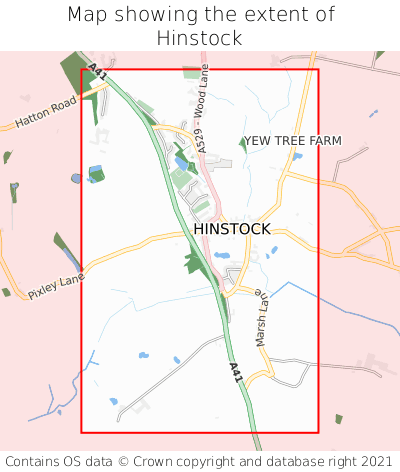Click the HINSTOCK village label
The width and height of the screenshot is (400, 472).
click(232, 229)
